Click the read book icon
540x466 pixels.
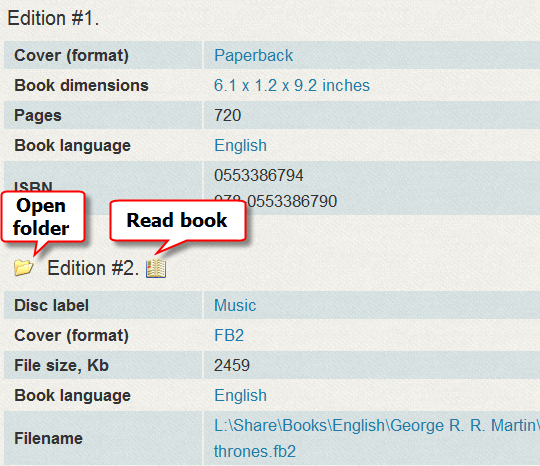156,269
